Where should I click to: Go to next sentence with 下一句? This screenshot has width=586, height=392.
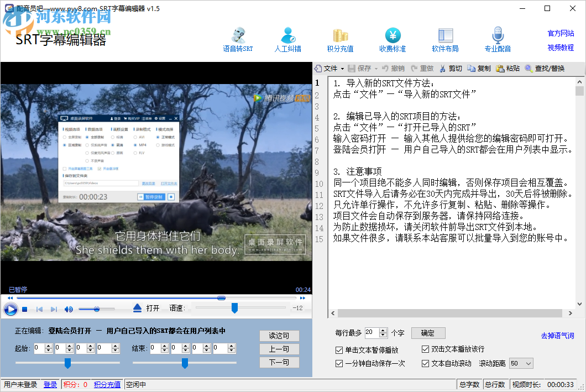point(279,362)
